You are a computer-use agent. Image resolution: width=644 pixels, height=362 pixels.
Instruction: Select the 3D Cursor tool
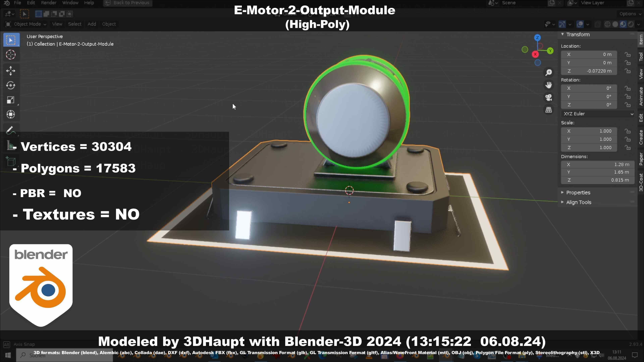pos(11,55)
